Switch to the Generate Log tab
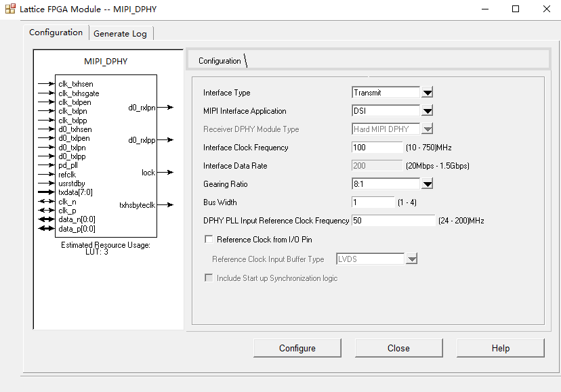561x392 pixels. click(x=121, y=32)
